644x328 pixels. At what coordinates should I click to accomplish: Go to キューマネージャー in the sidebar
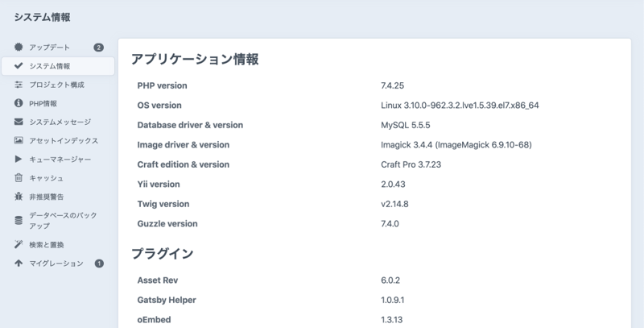pos(60,159)
